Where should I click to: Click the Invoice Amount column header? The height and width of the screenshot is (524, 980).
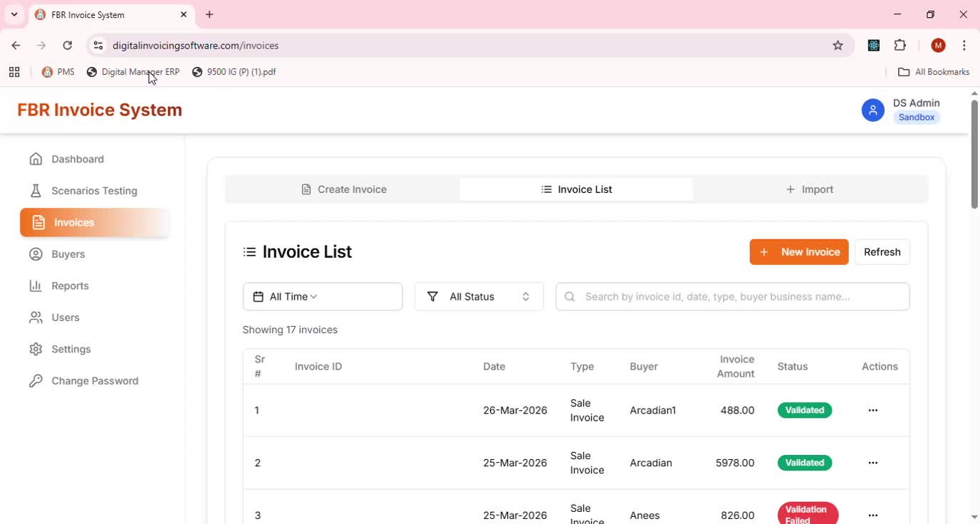pos(736,367)
